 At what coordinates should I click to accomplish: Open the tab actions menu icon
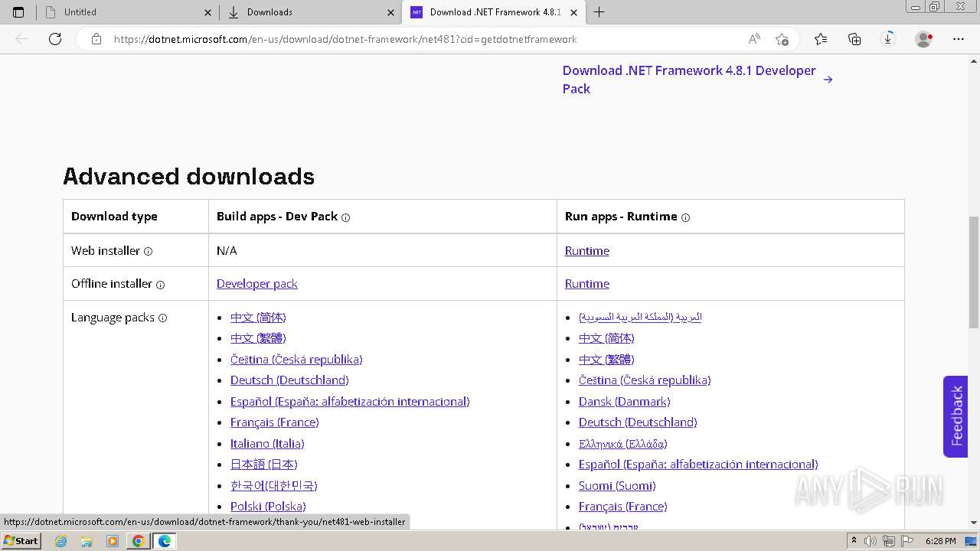tap(18, 12)
